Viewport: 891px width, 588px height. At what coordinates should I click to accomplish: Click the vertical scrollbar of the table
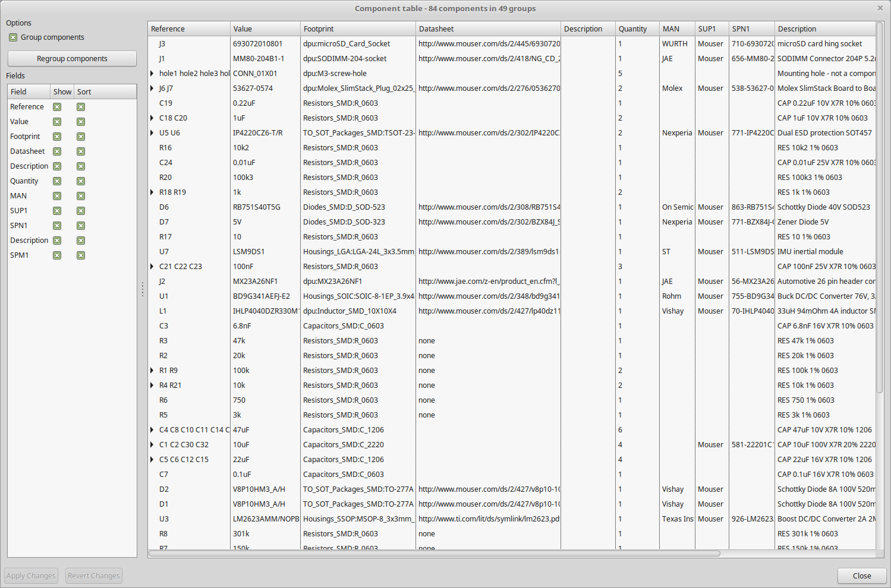point(880,208)
